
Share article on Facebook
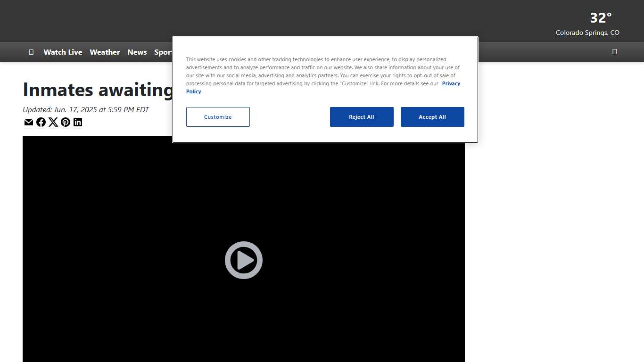(41, 123)
